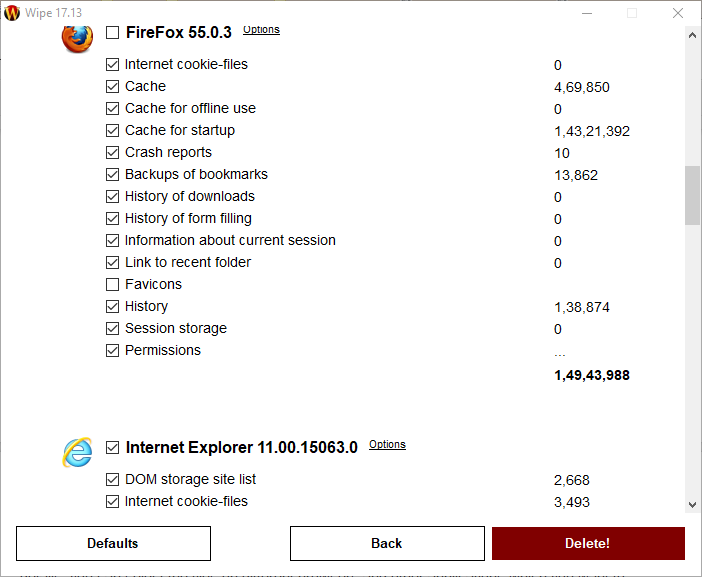The image size is (702, 577).
Task: Uncheck the Internet Explorer master checkbox
Action: coord(112,448)
